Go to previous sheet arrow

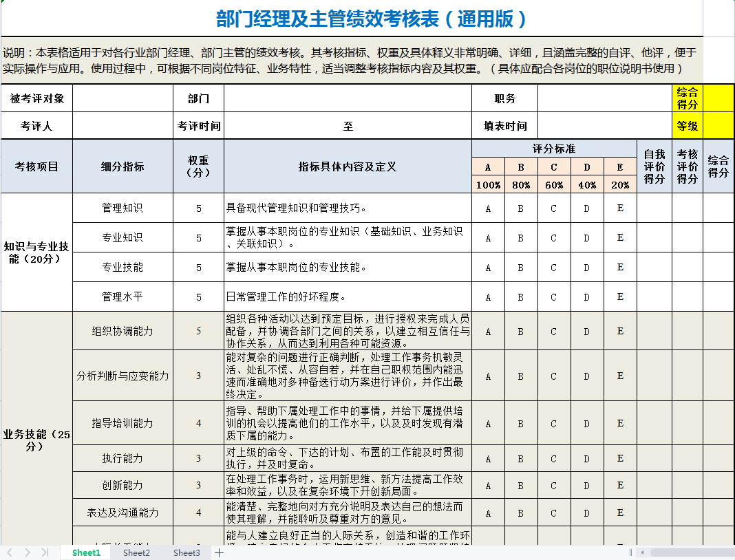tap(10, 552)
